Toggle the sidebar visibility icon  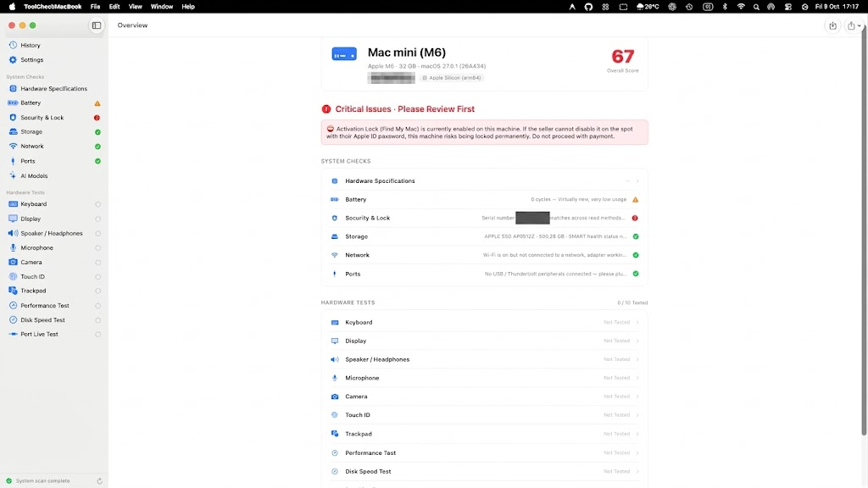97,25
